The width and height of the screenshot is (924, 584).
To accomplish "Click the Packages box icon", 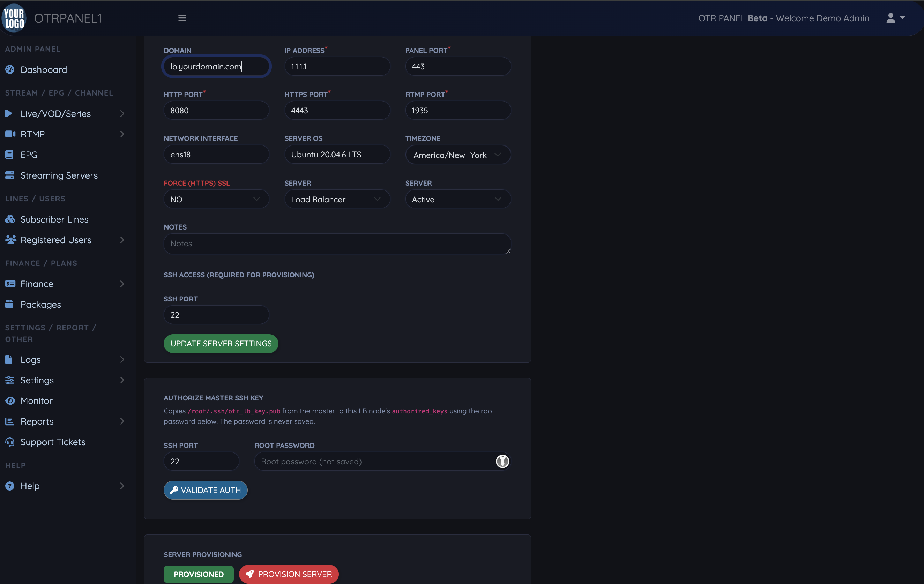I will pyautogui.click(x=9, y=304).
